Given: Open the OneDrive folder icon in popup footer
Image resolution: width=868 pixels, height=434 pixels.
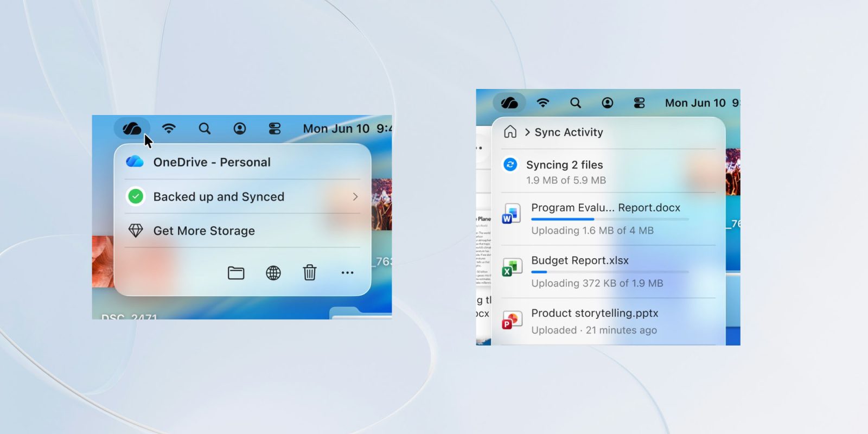Looking at the screenshot, I should pyautogui.click(x=236, y=273).
